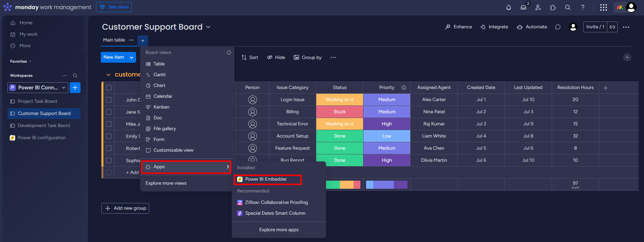
Task: Check the Sophia row checkbox
Action: point(109,160)
